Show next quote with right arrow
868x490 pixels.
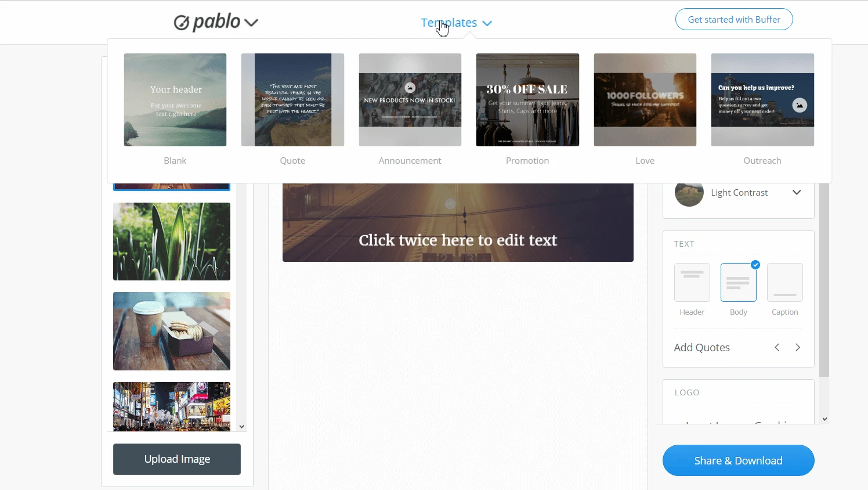[798, 347]
